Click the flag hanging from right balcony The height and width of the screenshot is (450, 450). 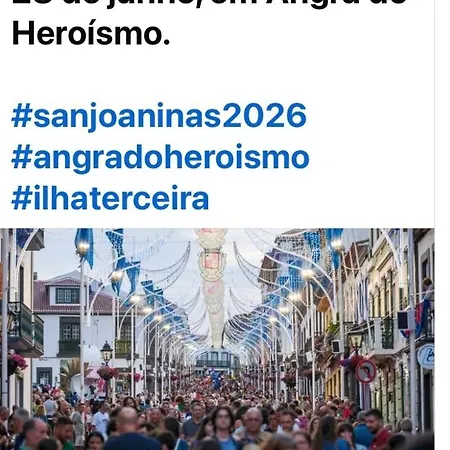(419, 318)
